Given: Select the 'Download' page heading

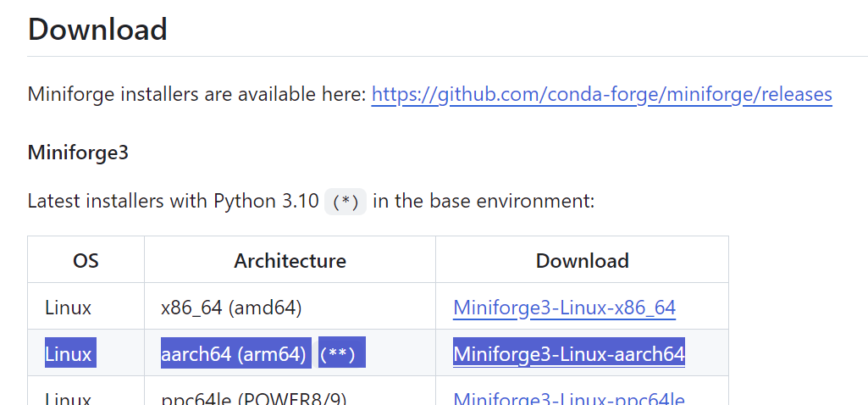Looking at the screenshot, I should [x=97, y=30].
